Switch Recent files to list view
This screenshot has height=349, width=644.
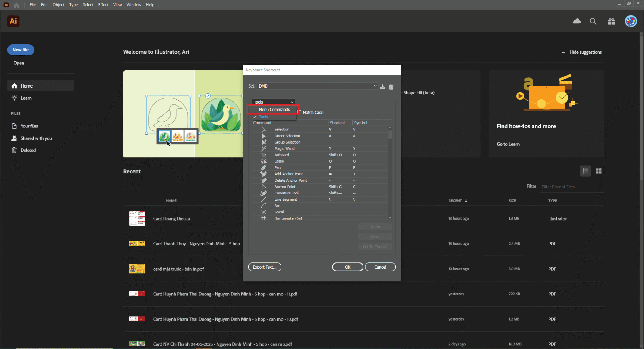click(x=585, y=171)
